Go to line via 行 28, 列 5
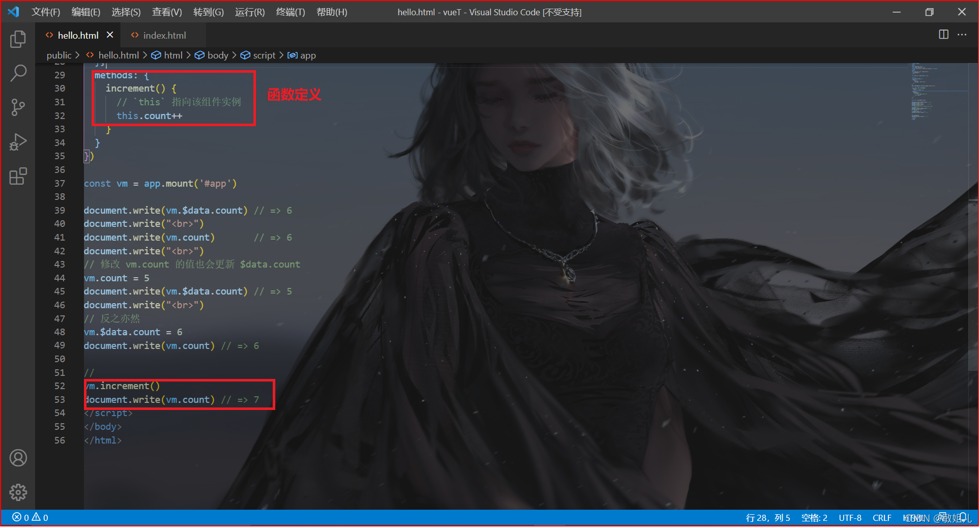This screenshot has width=980, height=528. 768,517
